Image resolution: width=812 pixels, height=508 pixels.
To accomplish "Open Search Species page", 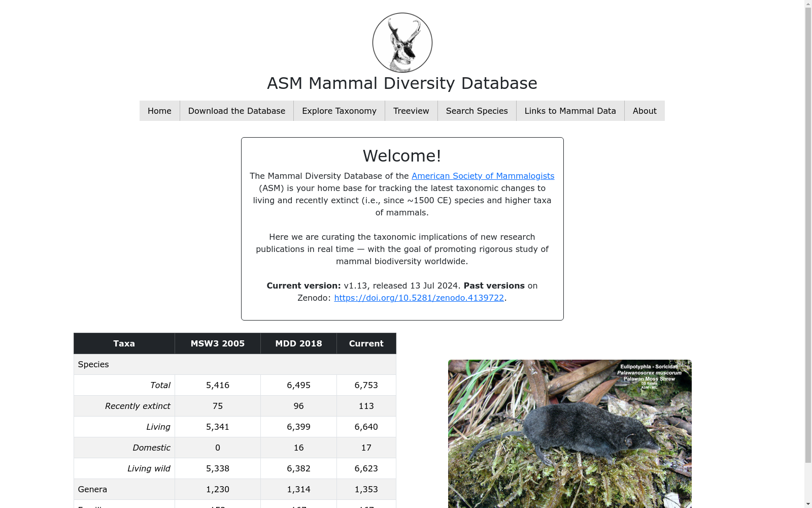I will 477,111.
